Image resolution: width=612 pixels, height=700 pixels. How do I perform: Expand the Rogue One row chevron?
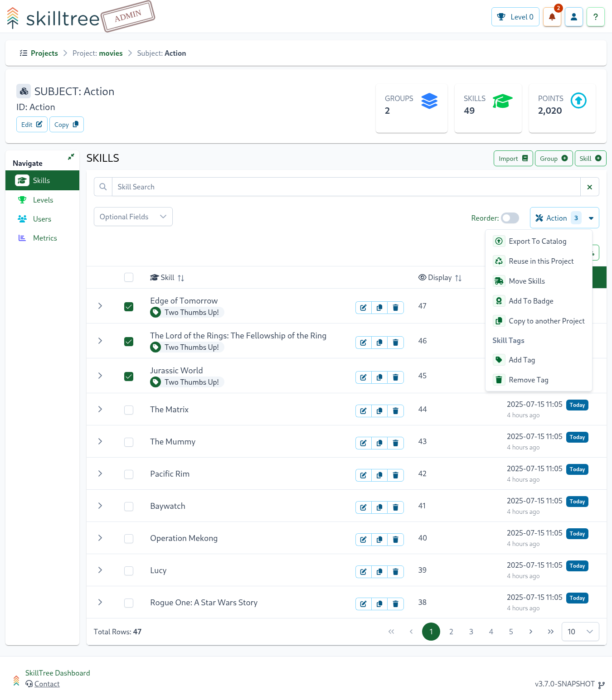point(100,602)
